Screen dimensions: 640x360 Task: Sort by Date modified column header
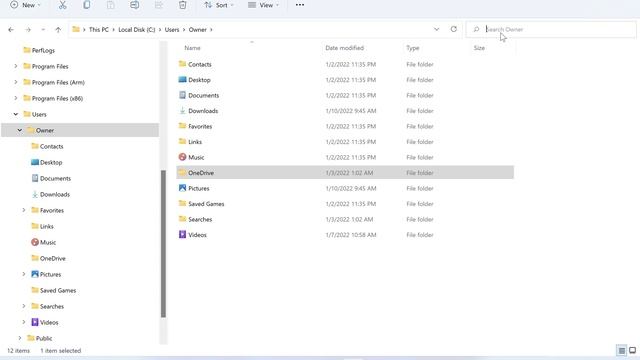(344, 48)
